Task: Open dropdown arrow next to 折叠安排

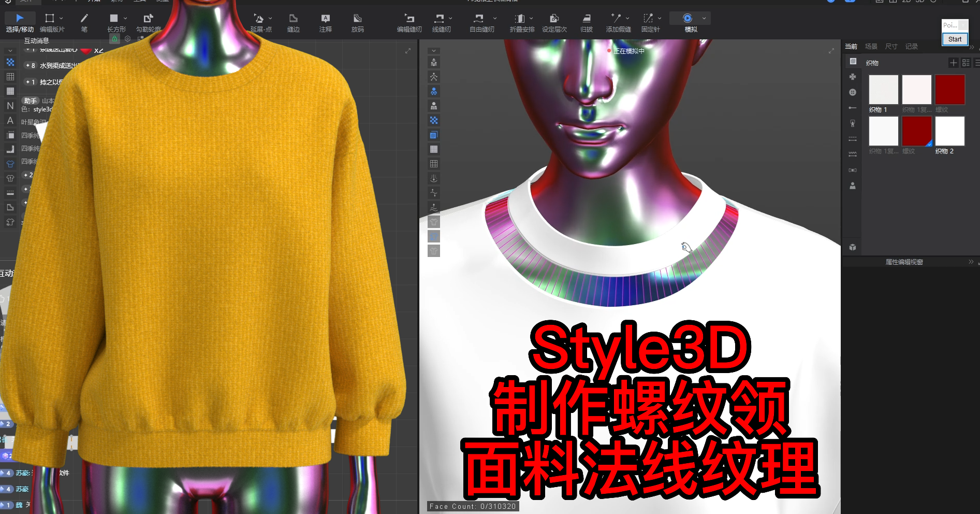Action: point(531,18)
